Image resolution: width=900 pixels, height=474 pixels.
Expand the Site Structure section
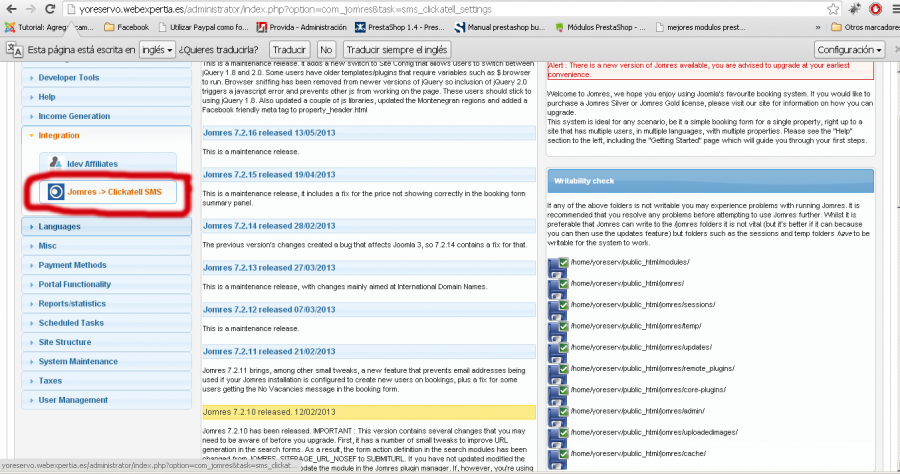click(106, 342)
